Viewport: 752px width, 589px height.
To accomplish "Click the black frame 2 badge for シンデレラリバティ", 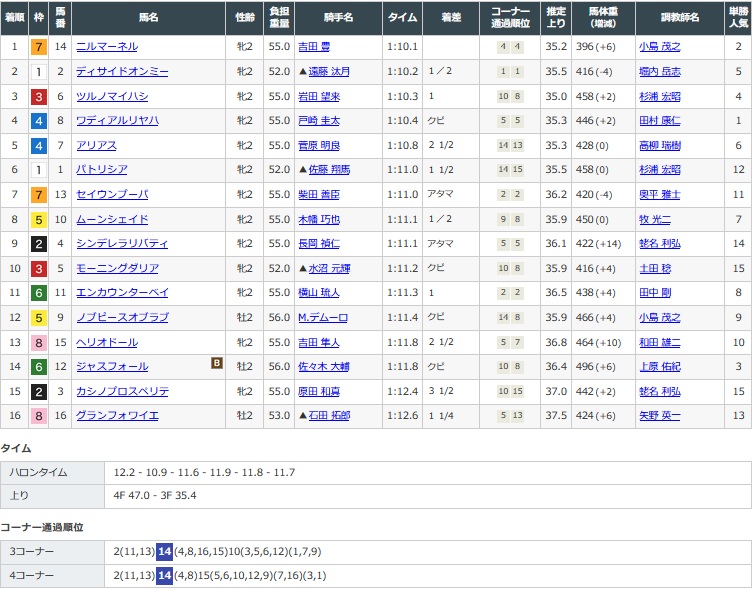I will [x=38, y=243].
